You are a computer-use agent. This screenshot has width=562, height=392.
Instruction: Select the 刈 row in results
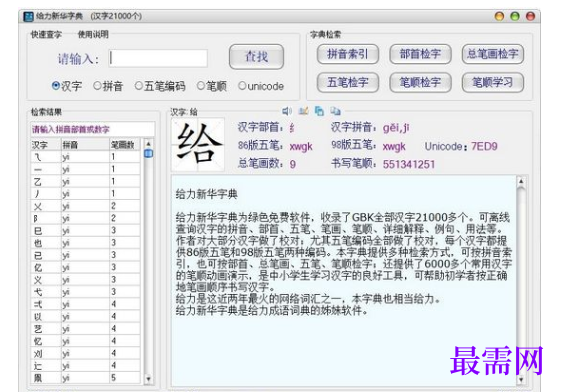click(x=85, y=353)
